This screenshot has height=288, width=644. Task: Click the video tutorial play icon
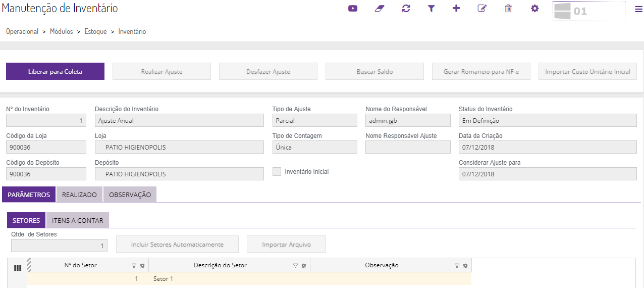click(353, 9)
